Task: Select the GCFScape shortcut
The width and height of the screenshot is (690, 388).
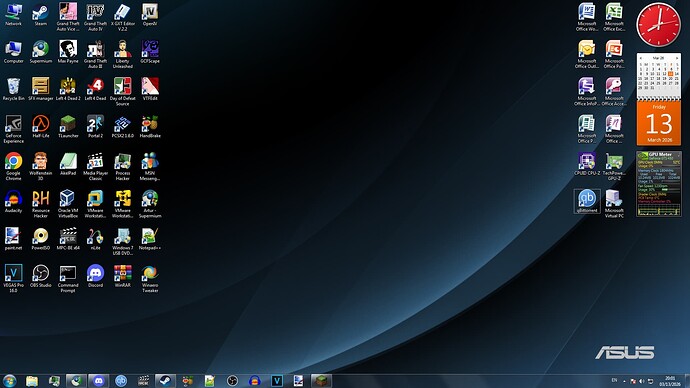Action: click(150, 52)
